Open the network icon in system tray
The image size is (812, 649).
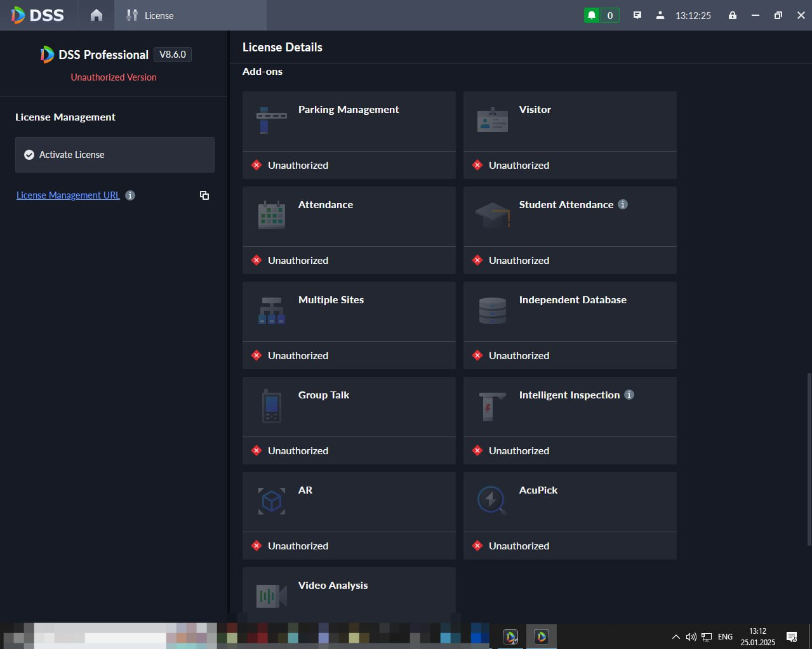tap(706, 637)
